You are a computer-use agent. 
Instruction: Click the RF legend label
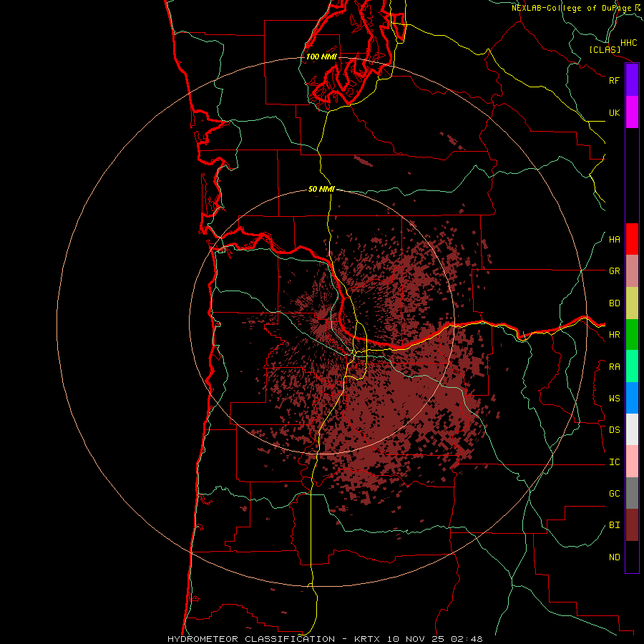coord(614,80)
